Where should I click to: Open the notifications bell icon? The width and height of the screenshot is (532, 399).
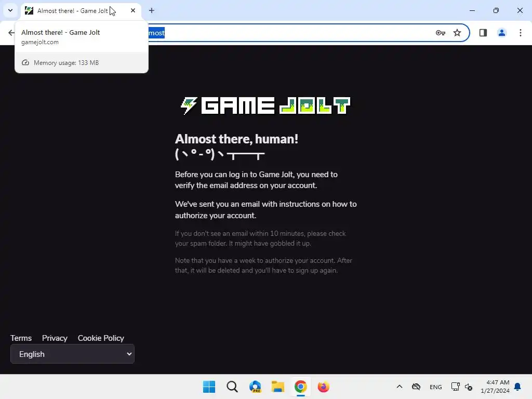(517, 387)
